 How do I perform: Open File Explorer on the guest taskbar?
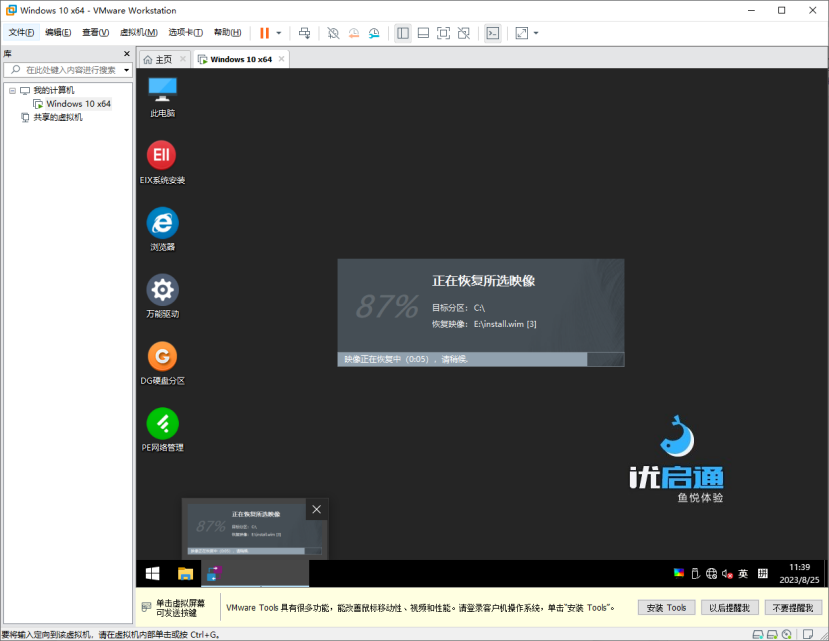click(x=185, y=574)
